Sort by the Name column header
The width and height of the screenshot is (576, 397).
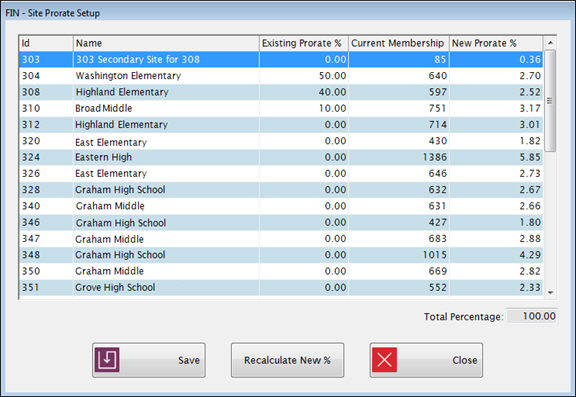tap(166, 43)
